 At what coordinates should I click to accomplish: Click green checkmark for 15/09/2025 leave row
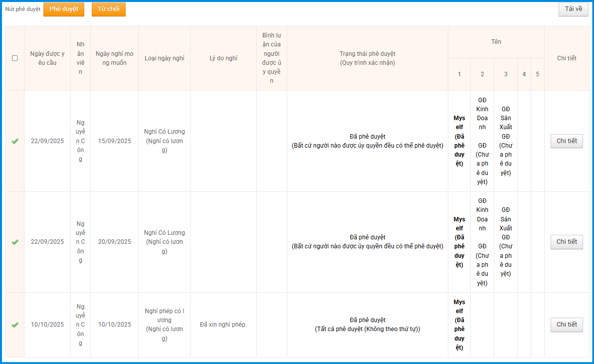pos(15,141)
